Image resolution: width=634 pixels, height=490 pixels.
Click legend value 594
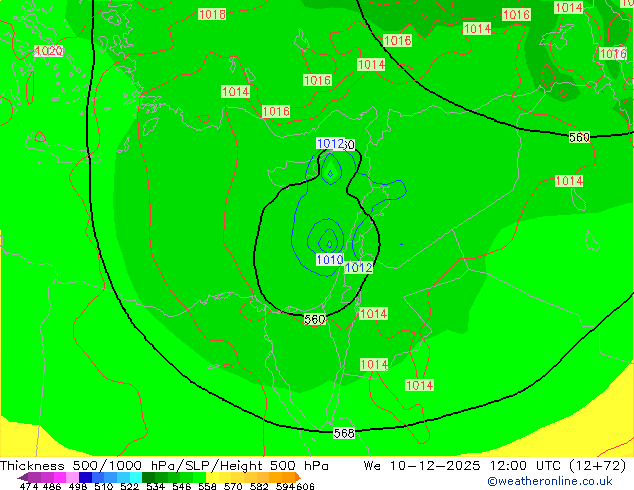click(x=285, y=486)
